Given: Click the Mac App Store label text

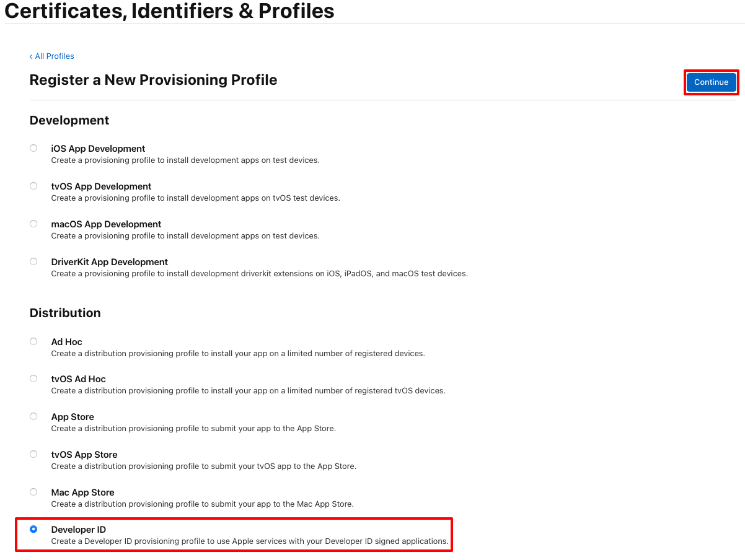Looking at the screenshot, I should [x=82, y=492].
